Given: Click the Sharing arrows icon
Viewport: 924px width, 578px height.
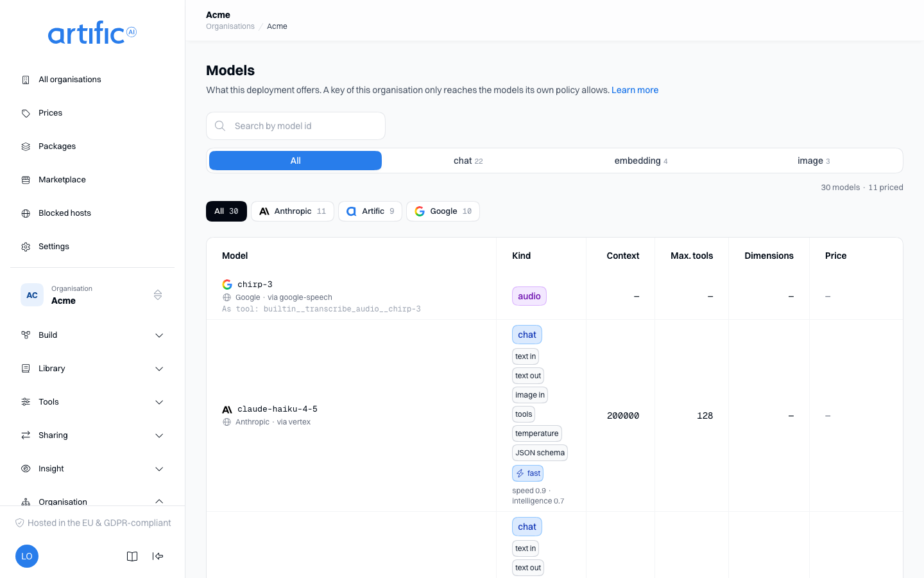Looking at the screenshot, I should coord(26,435).
